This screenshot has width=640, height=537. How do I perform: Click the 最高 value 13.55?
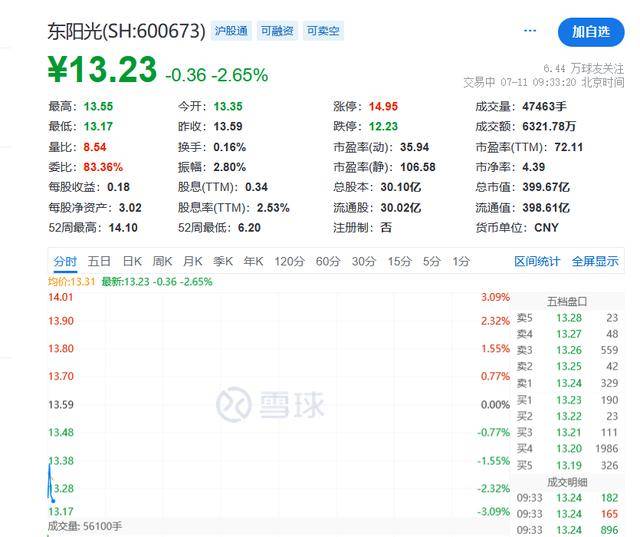98,107
